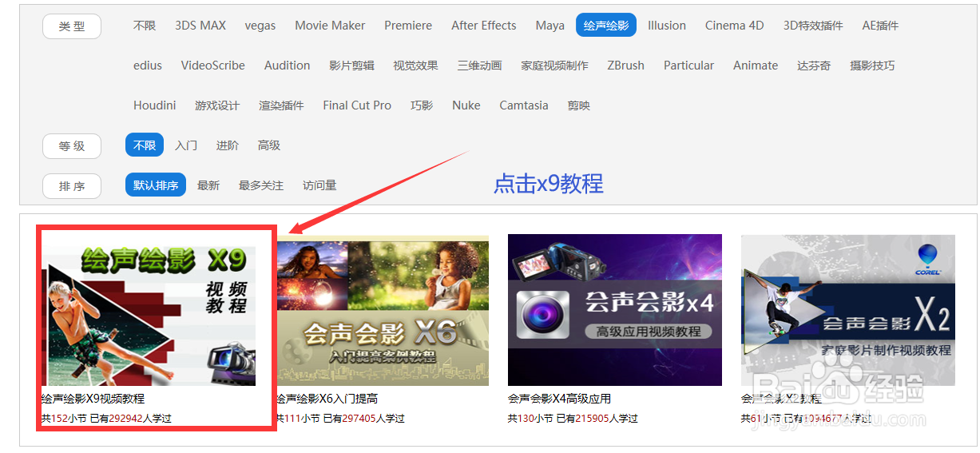Image resolution: width=980 pixels, height=453 pixels.
Task: Open 达芬奇 category
Action: 814,66
